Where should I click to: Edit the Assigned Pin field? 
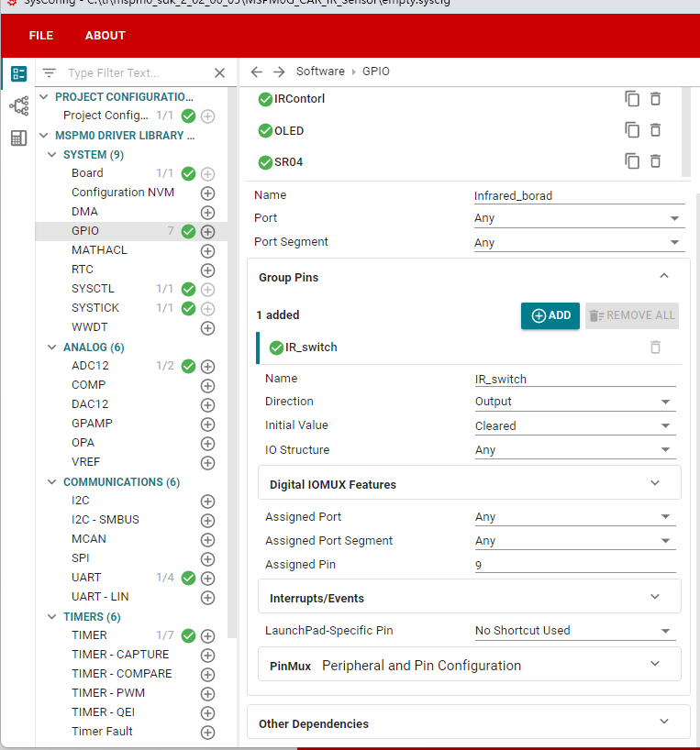coord(575,565)
